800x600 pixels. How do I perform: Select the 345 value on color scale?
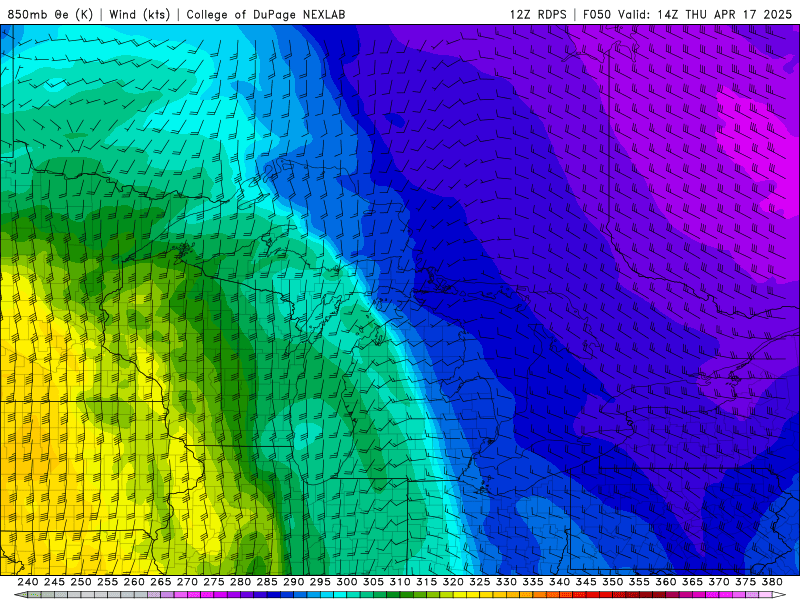[586, 582]
